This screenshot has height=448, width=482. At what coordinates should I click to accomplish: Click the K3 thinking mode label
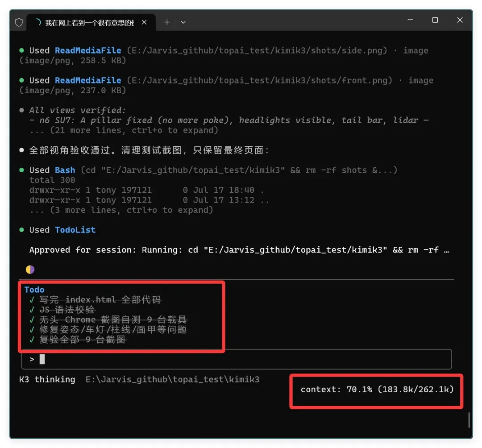[47, 379]
